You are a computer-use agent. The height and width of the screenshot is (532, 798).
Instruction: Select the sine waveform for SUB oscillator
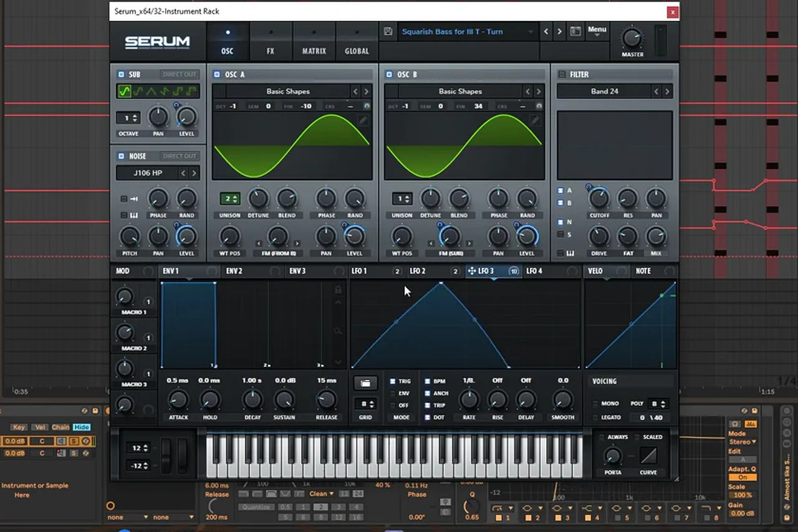click(124, 92)
